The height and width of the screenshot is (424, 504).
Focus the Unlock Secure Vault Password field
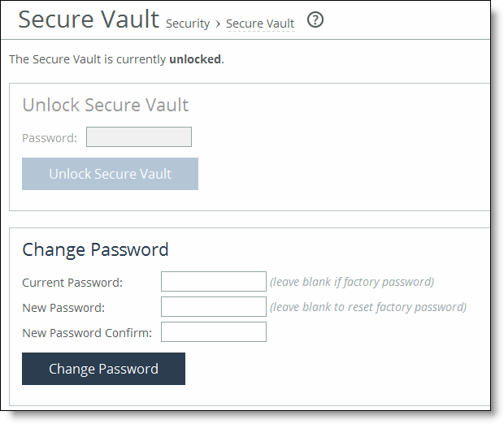139,136
